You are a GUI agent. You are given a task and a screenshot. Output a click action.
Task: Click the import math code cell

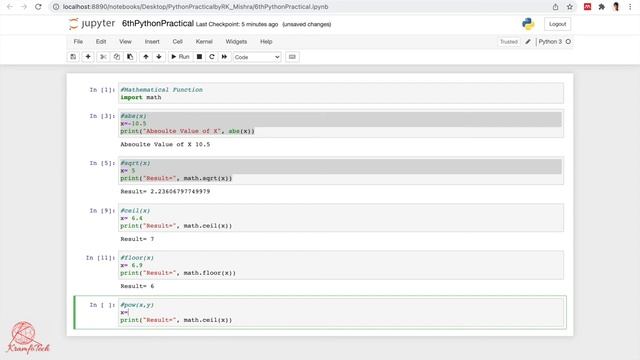pos(341,93)
